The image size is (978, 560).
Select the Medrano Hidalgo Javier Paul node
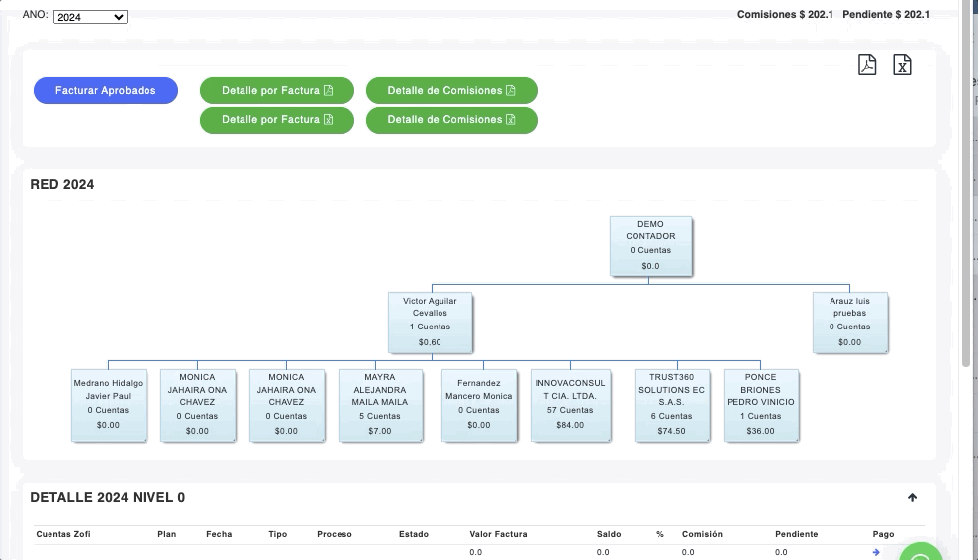coord(108,404)
